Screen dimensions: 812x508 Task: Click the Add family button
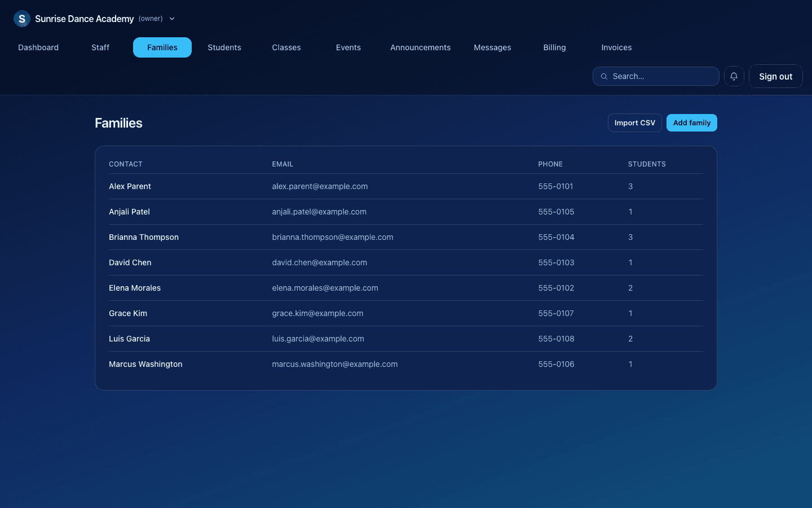click(692, 122)
